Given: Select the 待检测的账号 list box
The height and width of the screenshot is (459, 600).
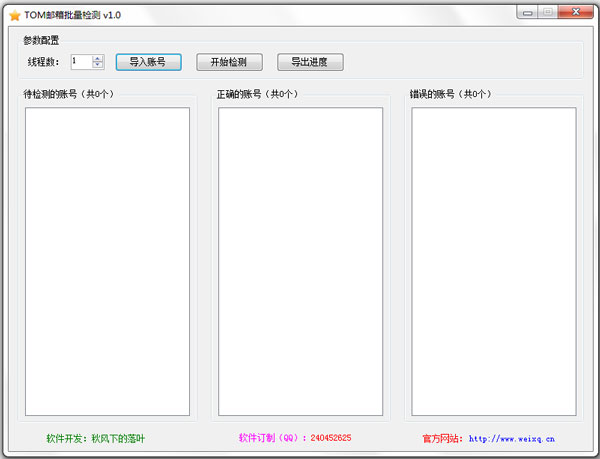Looking at the screenshot, I should [107, 261].
